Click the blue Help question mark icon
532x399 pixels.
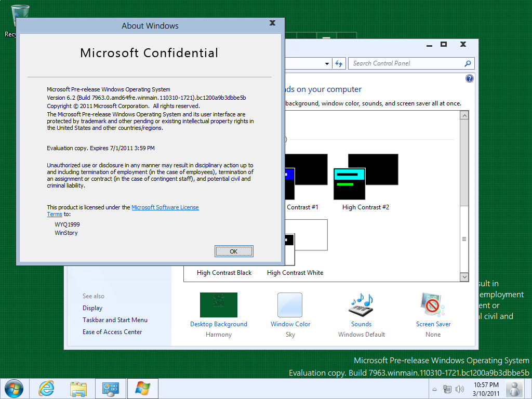click(x=470, y=78)
